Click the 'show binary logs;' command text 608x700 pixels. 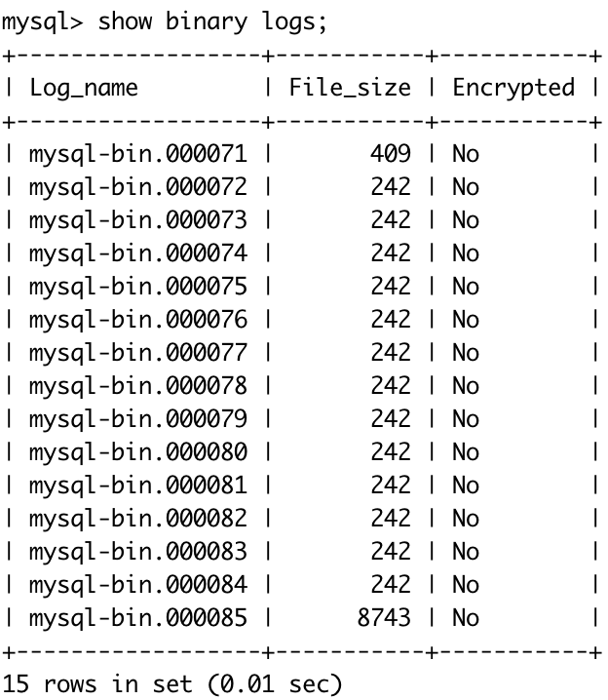(x=212, y=22)
